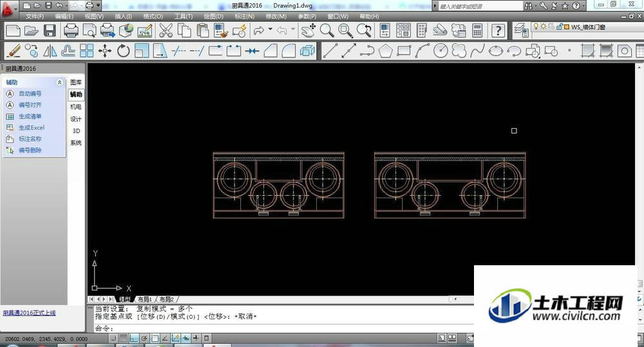Screen dimensions: 644x347
Task: Select the Spline curve tool
Action: coord(477,51)
